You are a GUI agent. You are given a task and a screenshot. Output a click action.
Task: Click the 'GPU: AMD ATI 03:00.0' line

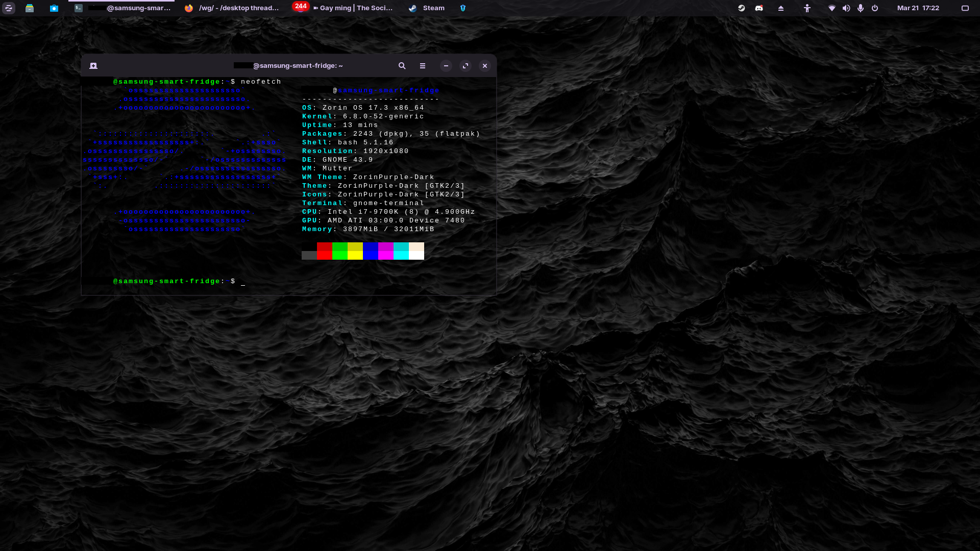[383, 220]
